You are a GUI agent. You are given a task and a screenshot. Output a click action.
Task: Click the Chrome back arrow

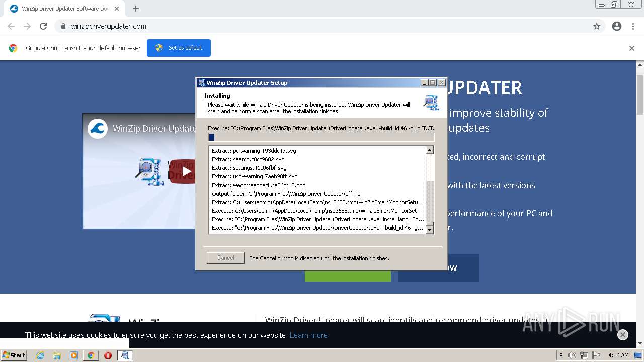(11, 26)
